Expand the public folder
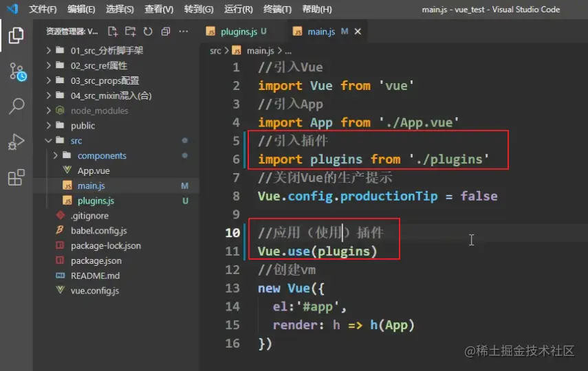Screen dimensions: 588x371 click(116, 126)
